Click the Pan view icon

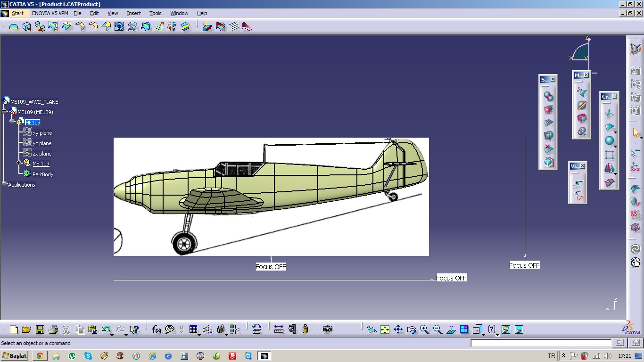click(x=398, y=329)
